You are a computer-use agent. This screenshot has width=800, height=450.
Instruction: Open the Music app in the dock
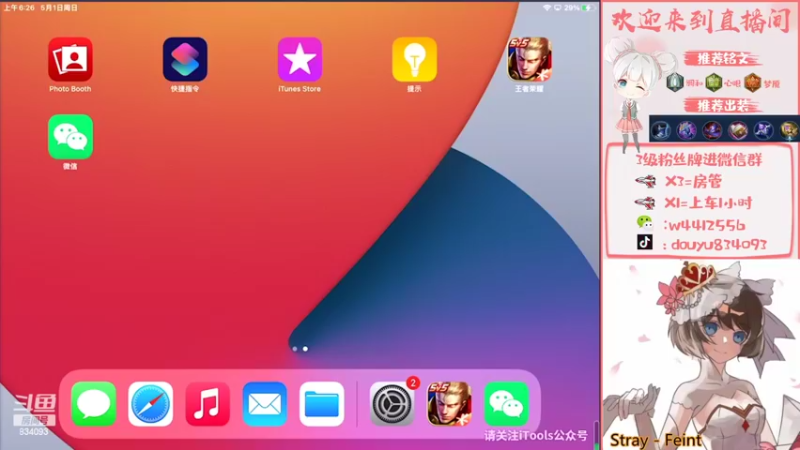[208, 404]
